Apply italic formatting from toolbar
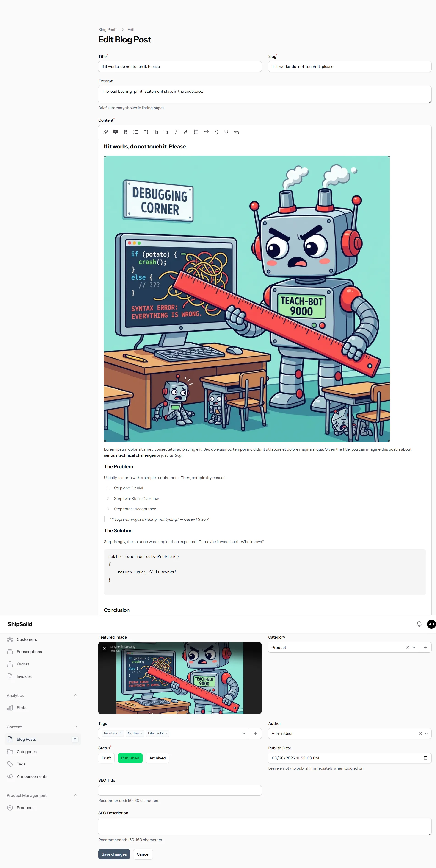This screenshot has width=436, height=868. [x=176, y=132]
